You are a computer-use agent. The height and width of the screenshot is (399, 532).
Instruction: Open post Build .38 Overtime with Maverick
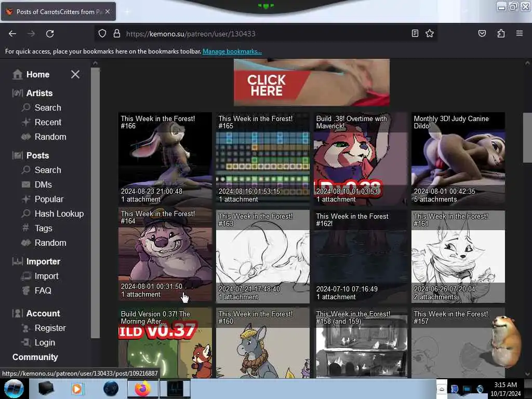361,159
